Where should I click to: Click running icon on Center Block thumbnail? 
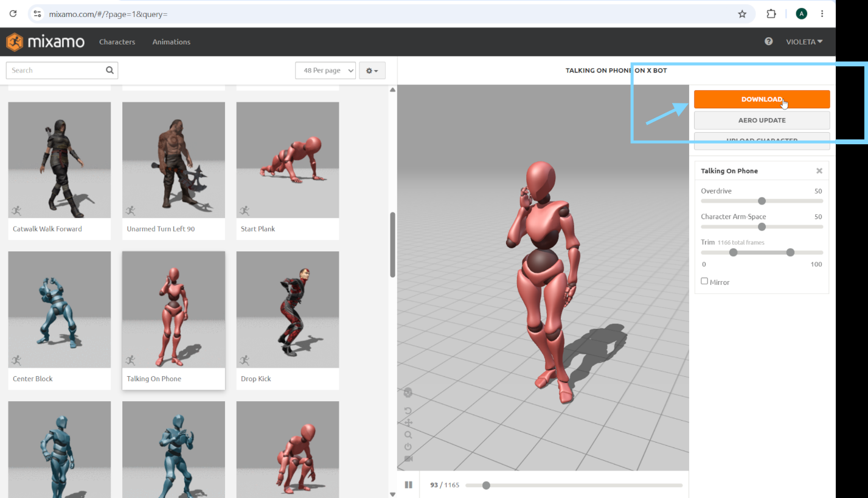coord(16,360)
